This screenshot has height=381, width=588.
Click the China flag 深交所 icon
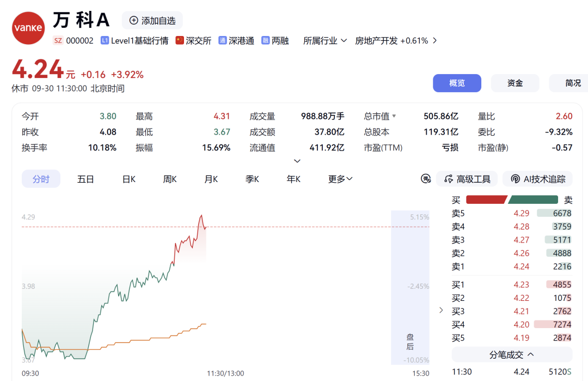point(180,40)
